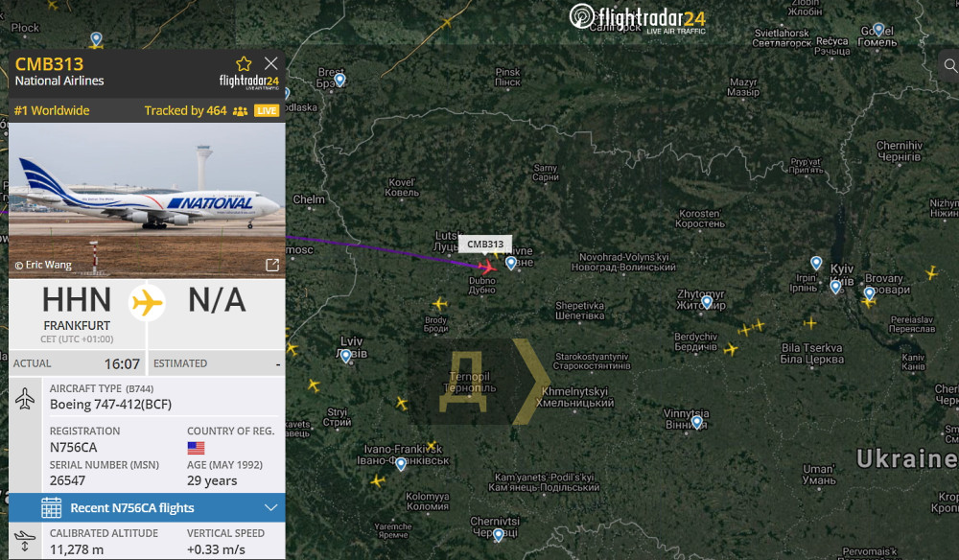The height and width of the screenshot is (560, 959).
Task: Select the yellow aircraft near Brody
Action: 440,303
